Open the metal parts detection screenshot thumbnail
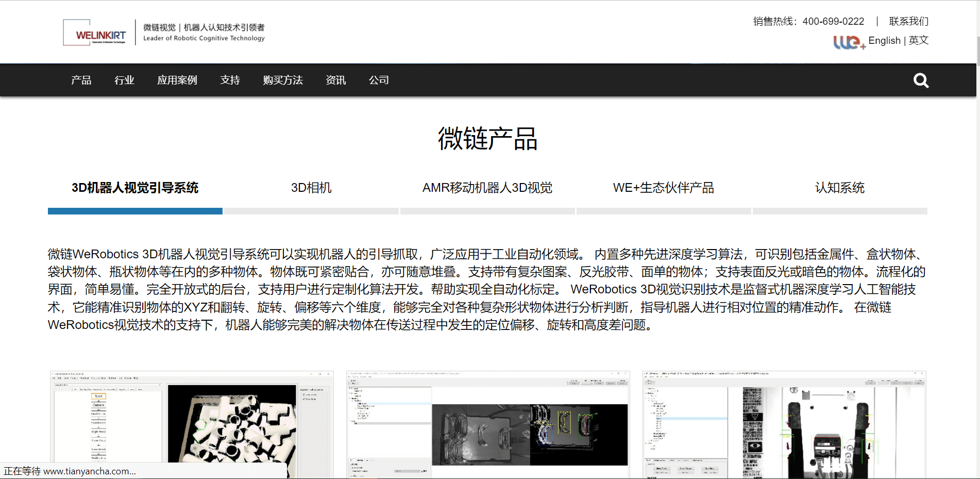Viewport: 980px width, 479px height. coord(488,424)
